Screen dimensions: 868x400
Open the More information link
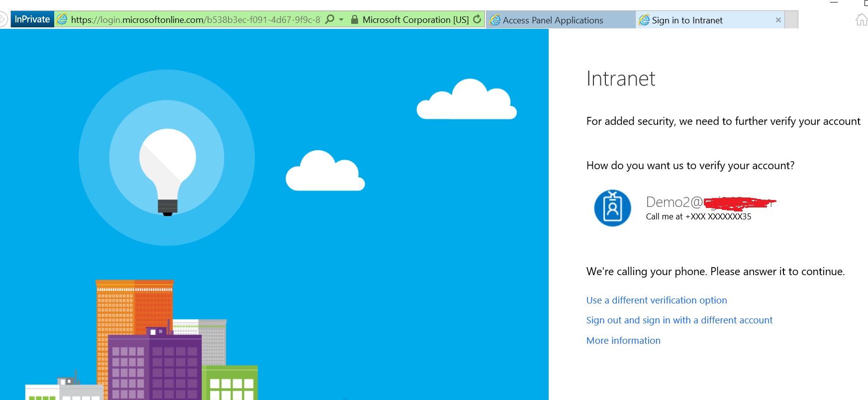pos(623,340)
